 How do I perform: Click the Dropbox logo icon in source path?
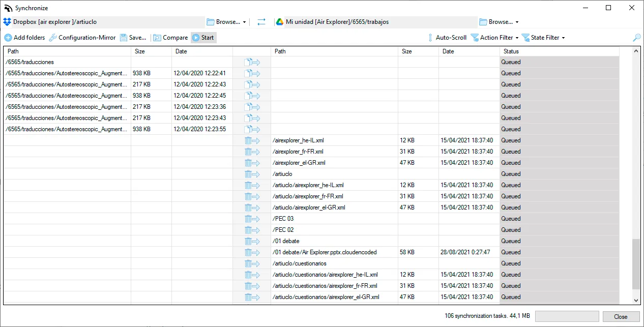[7, 22]
